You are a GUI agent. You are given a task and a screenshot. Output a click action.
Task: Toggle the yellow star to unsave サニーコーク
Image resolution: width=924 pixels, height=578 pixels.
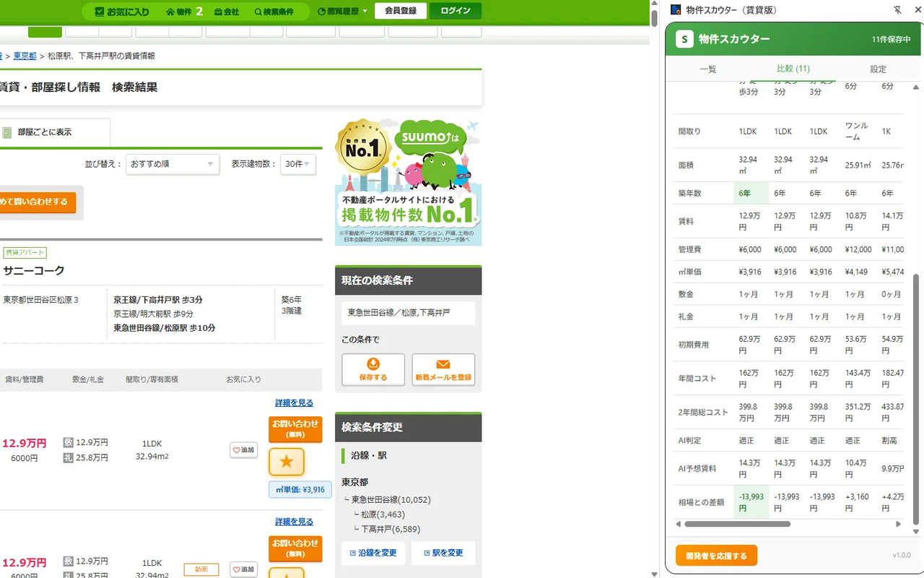286,462
